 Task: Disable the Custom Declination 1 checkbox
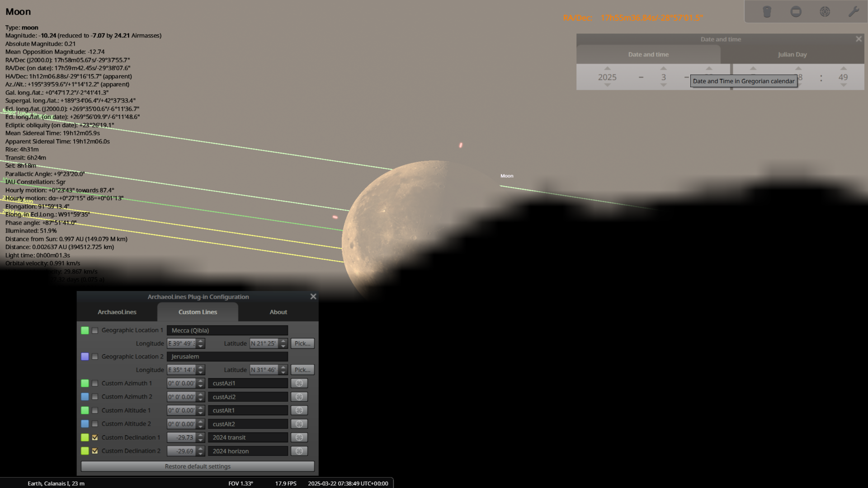[x=95, y=437]
